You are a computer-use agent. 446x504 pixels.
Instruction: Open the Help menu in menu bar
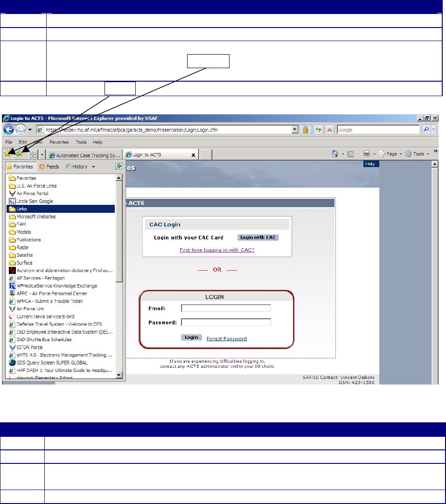click(x=98, y=142)
